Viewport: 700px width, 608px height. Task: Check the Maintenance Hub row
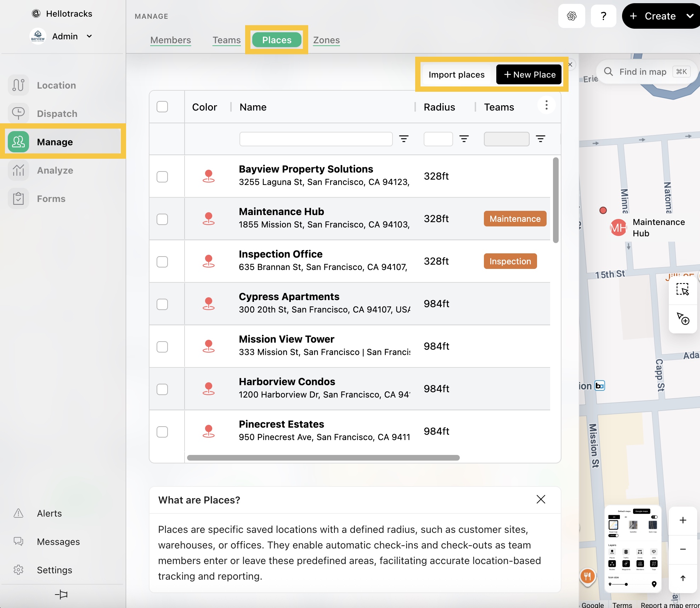[162, 219]
